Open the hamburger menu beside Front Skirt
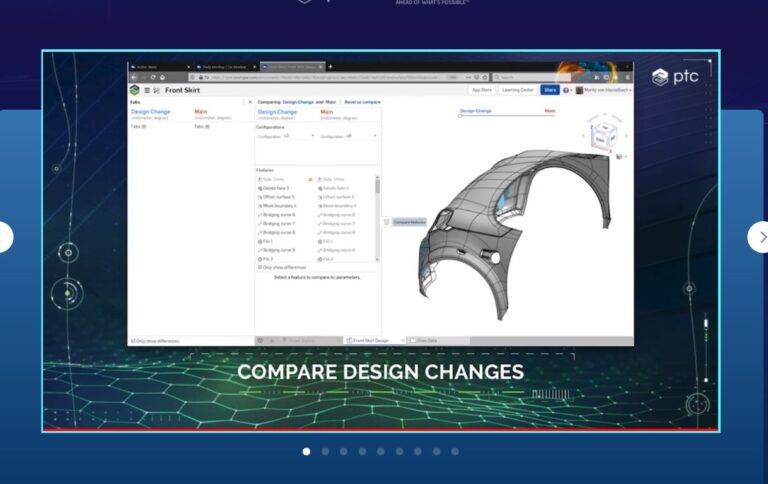The image size is (768, 484). [x=147, y=90]
